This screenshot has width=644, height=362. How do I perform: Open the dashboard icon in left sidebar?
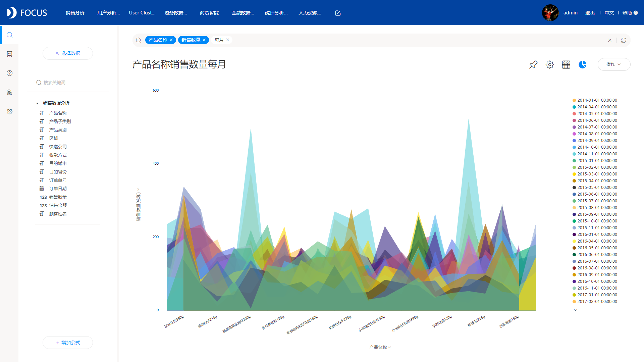pos(9,54)
